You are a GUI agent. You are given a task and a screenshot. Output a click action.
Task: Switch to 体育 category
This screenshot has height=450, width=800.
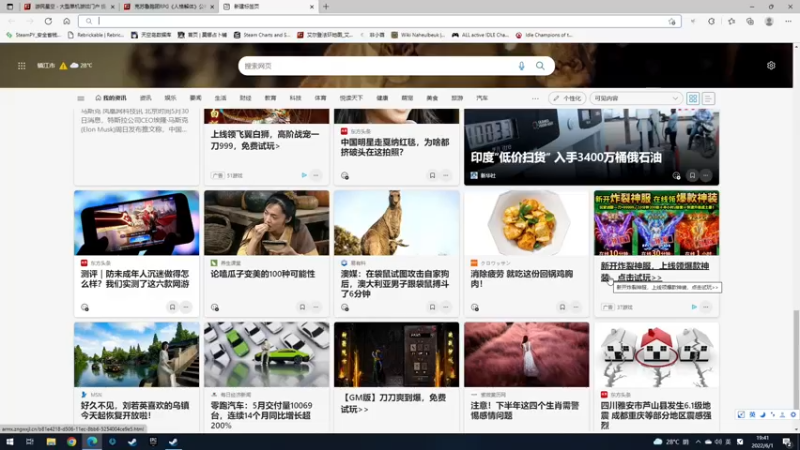point(320,98)
